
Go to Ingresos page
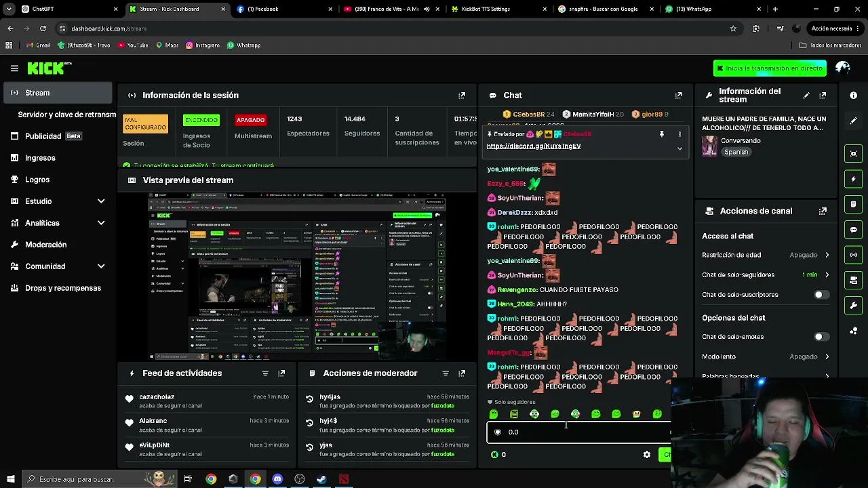(58, 158)
